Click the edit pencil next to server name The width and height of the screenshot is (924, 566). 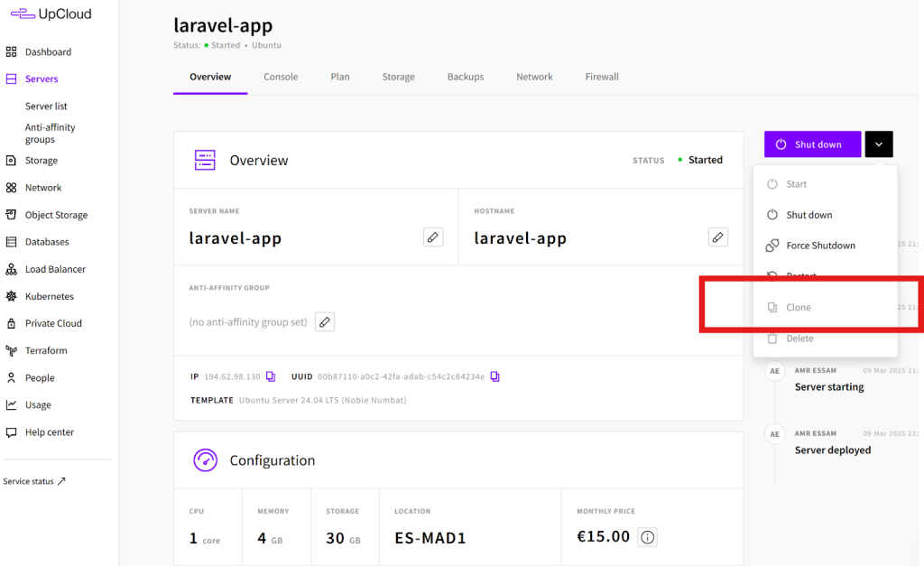pos(433,237)
